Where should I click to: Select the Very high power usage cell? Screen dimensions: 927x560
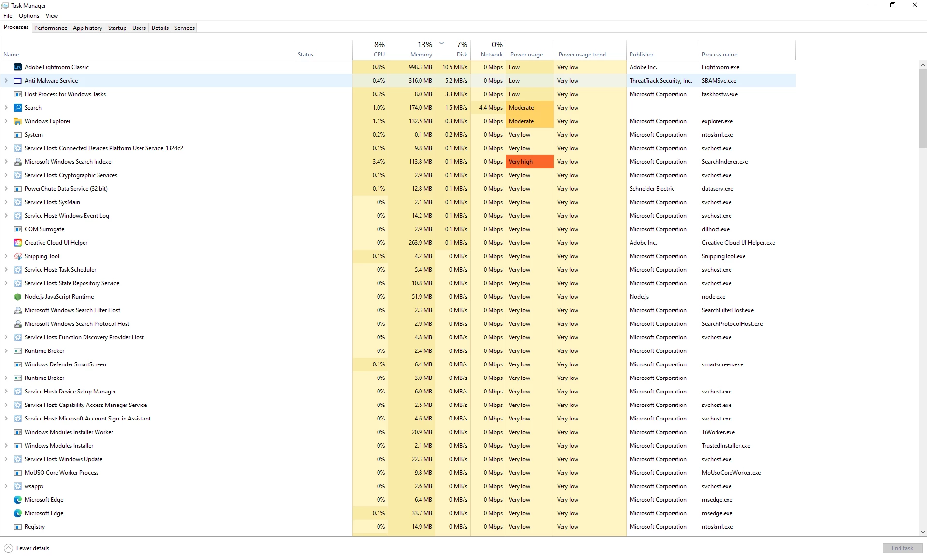529,162
